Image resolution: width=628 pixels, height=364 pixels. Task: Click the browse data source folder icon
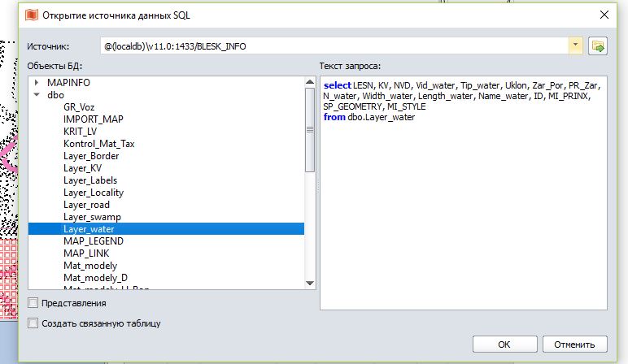click(x=598, y=46)
